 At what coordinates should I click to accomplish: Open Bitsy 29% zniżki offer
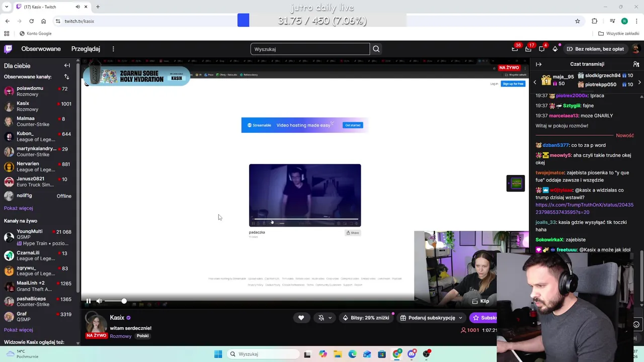(x=366, y=318)
